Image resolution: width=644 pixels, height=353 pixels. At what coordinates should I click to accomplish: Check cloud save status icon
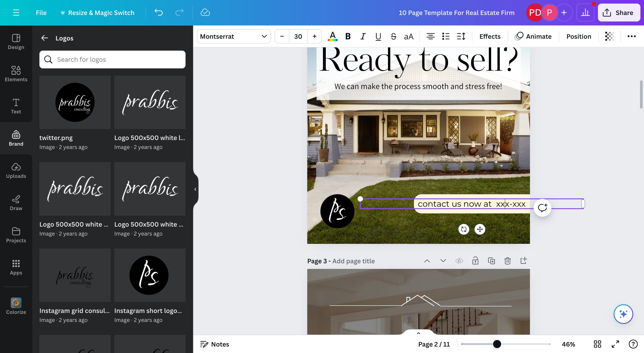tap(205, 13)
